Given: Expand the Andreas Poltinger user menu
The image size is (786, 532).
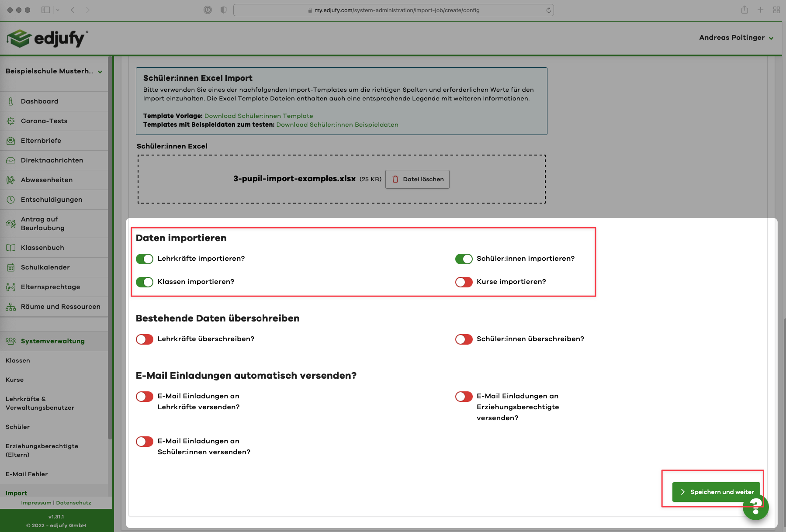Looking at the screenshot, I should pyautogui.click(x=736, y=38).
